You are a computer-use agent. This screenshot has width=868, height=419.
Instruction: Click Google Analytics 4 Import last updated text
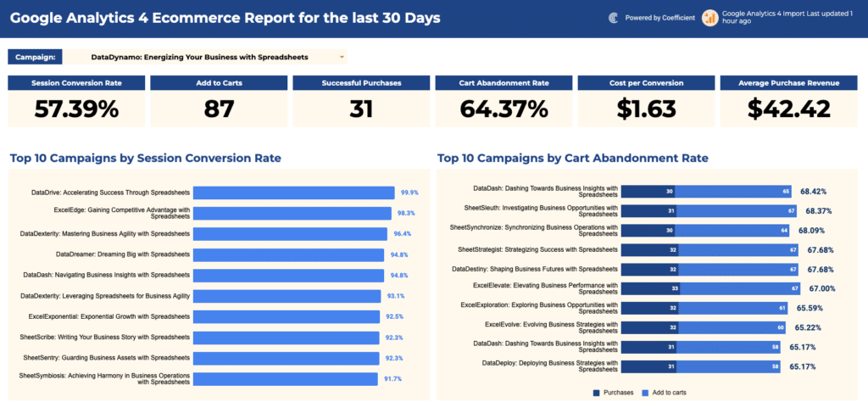[x=787, y=17]
